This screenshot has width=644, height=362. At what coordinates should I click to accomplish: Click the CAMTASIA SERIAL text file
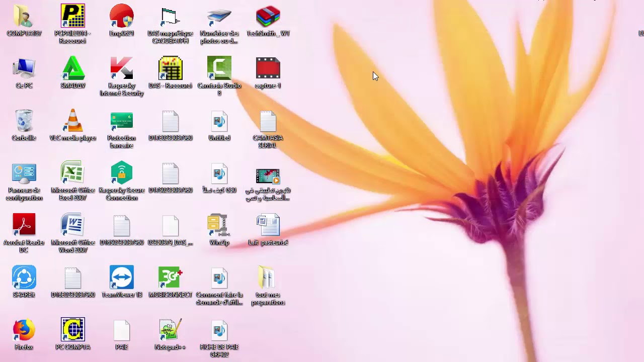point(268,121)
